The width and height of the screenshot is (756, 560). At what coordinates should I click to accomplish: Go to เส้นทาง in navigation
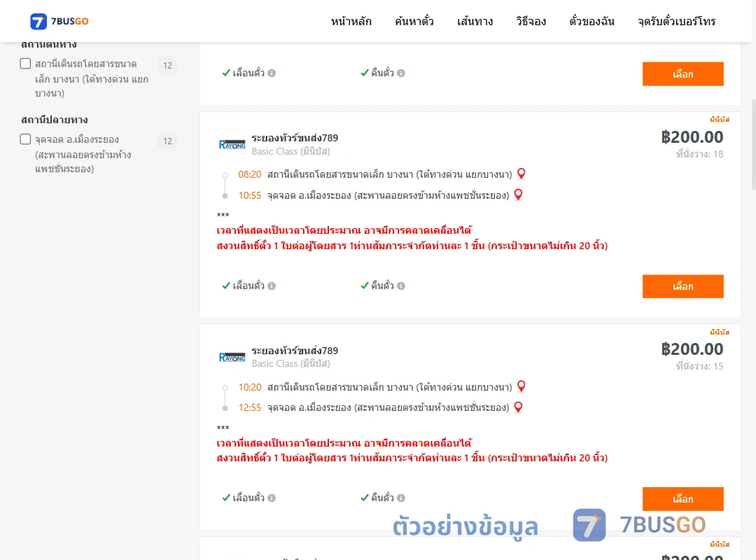pos(475,22)
